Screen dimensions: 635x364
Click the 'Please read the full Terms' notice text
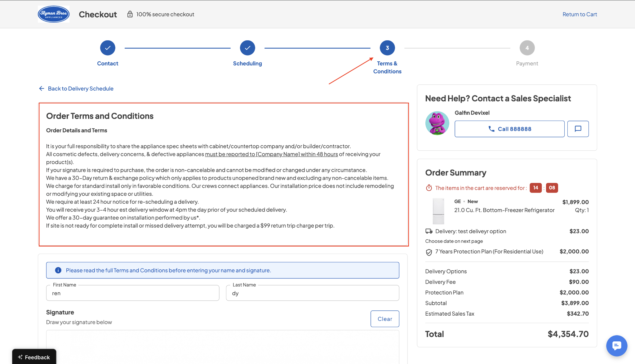click(168, 270)
